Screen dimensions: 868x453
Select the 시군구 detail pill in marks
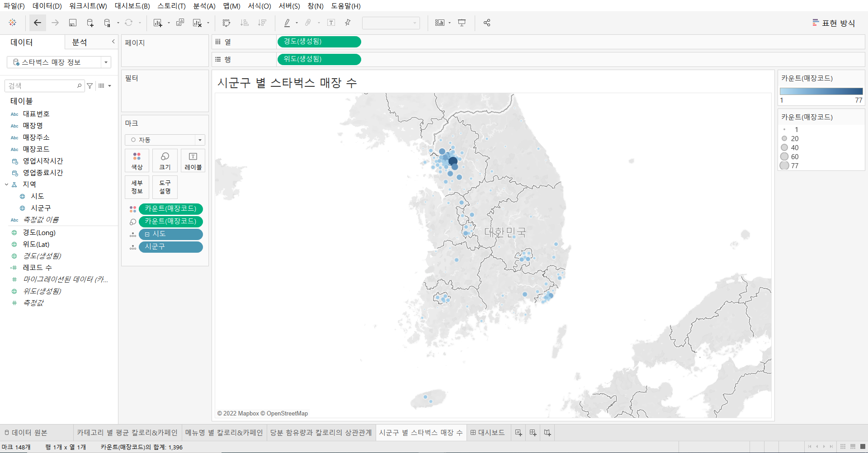coord(171,247)
